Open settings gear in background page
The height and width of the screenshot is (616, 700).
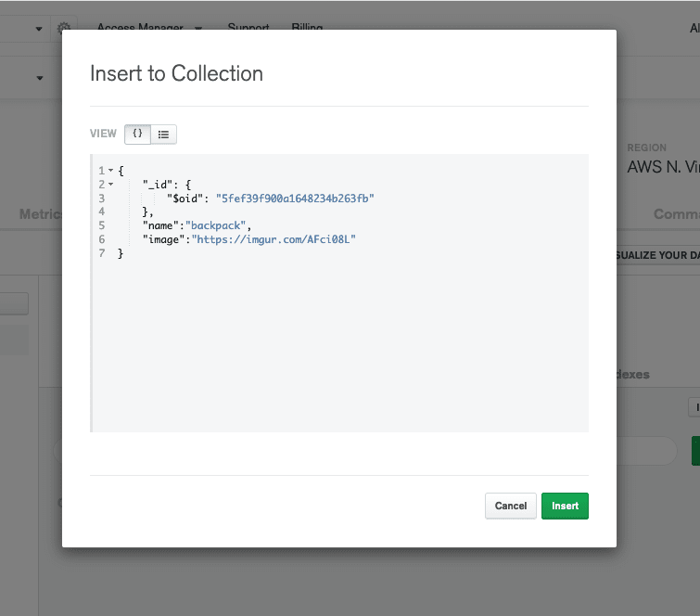[x=63, y=28]
